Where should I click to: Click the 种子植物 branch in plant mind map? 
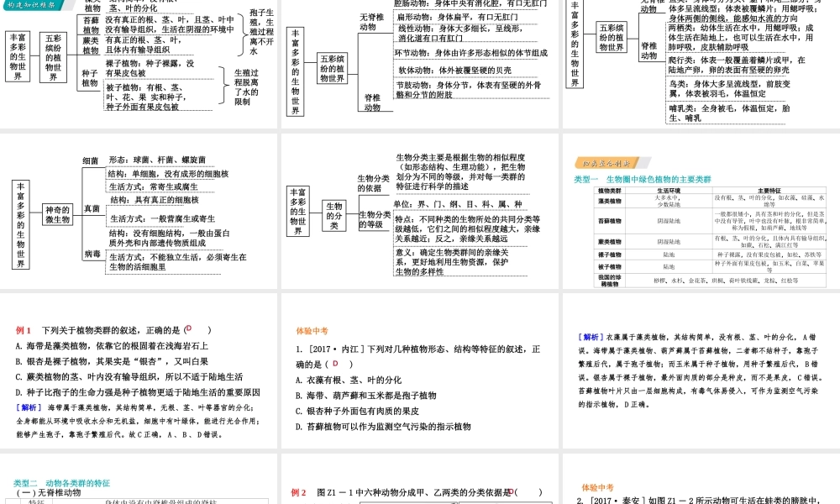90,78
